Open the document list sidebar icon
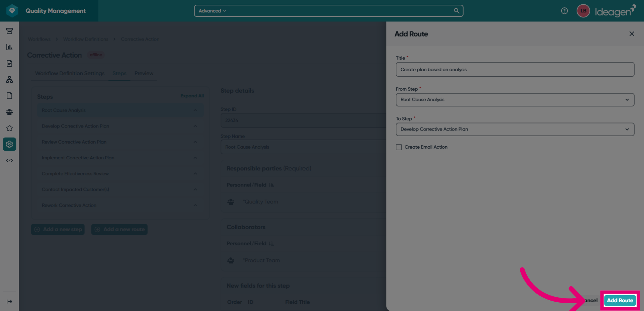The image size is (644, 311). (9, 63)
